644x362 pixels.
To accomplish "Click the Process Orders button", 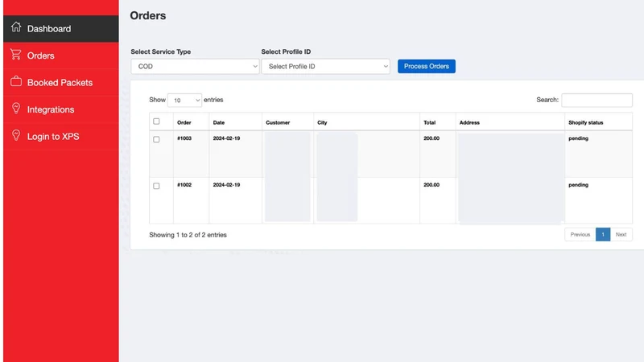I will pyautogui.click(x=427, y=66).
